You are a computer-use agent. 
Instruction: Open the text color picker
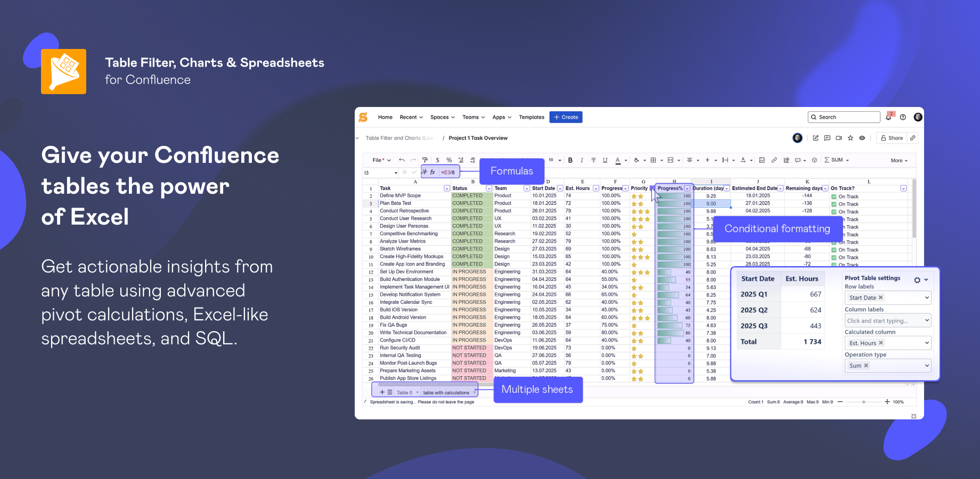pyautogui.click(x=618, y=160)
